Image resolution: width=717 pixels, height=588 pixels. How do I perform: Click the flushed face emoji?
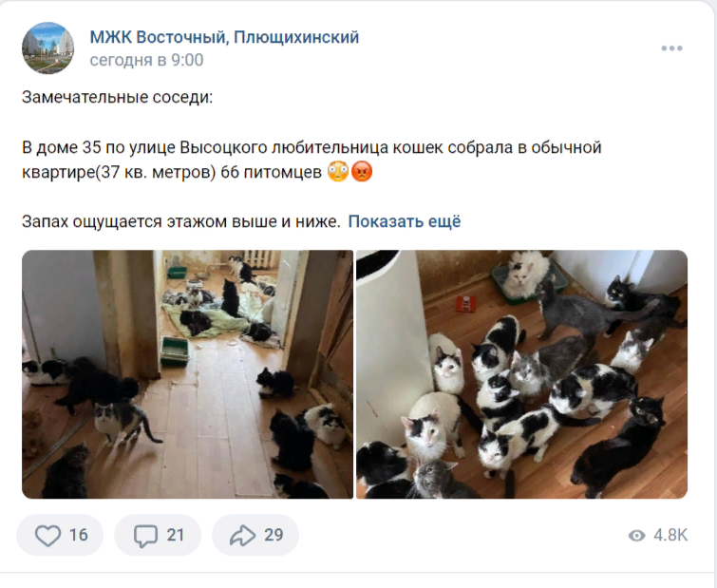[x=338, y=172]
